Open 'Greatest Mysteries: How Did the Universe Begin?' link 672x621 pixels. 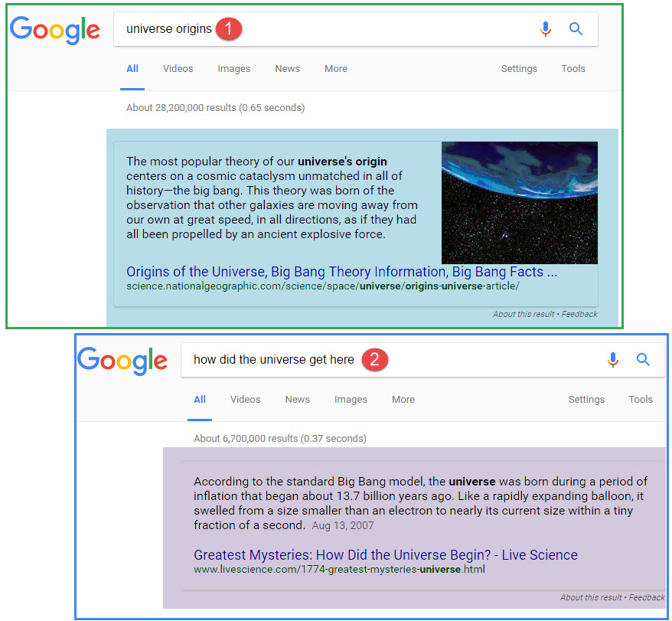[386, 555]
